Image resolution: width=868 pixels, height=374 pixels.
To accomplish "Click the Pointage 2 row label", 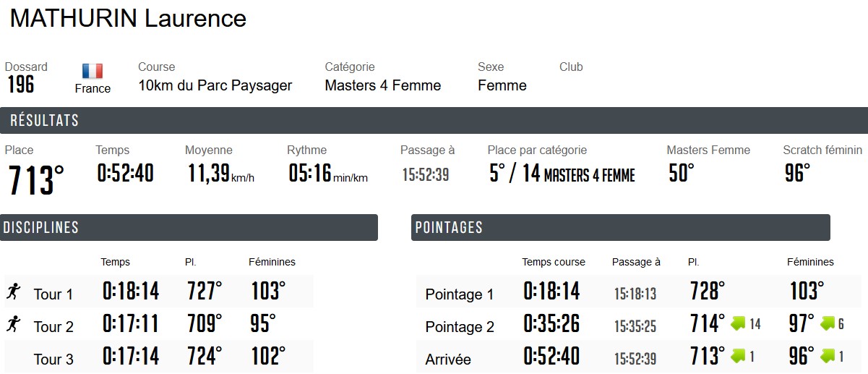I will click(x=460, y=327).
